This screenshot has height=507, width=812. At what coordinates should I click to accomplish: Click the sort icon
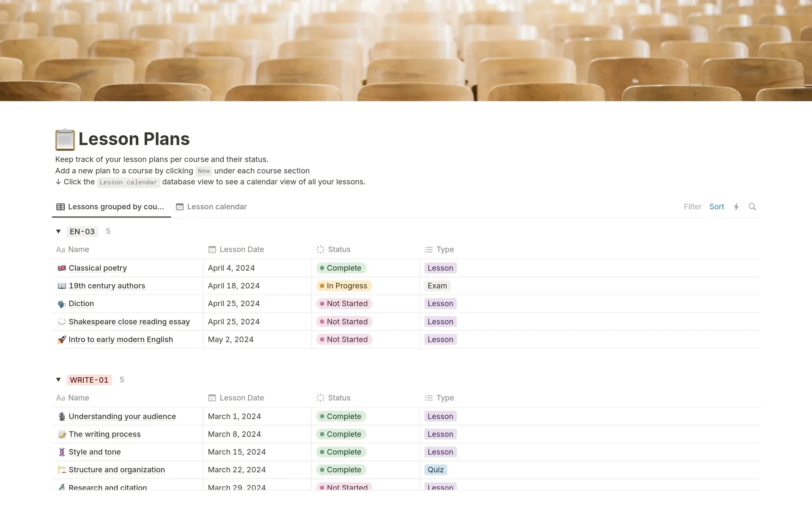click(x=717, y=206)
